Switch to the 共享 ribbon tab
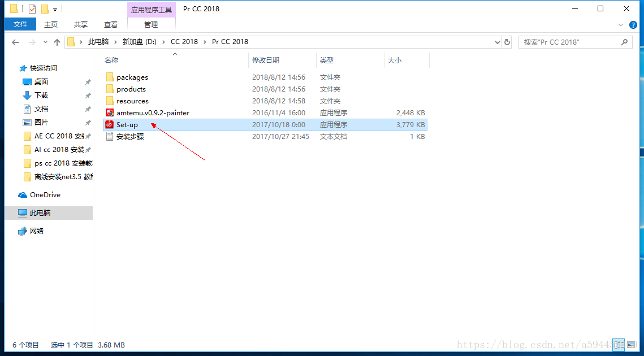Image resolution: width=644 pixels, height=356 pixels. (81, 25)
